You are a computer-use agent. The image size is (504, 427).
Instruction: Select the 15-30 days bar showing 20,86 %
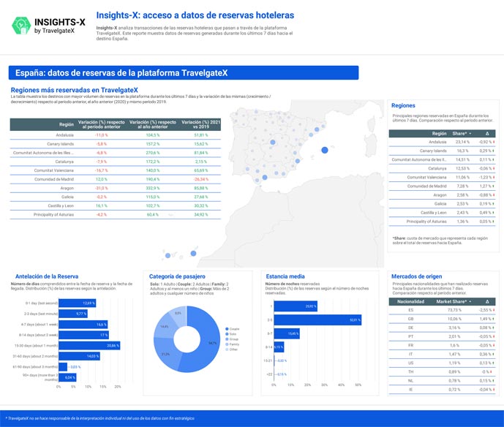(x=89, y=346)
